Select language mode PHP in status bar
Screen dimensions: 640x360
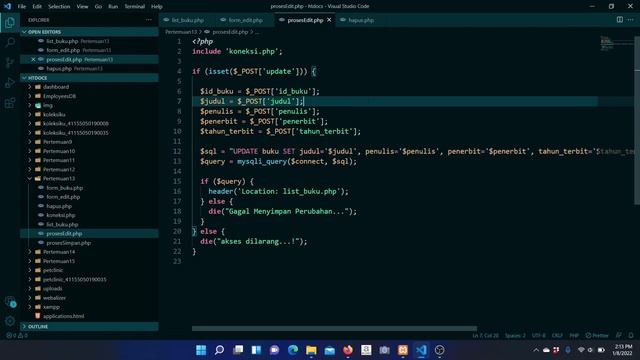point(574,336)
